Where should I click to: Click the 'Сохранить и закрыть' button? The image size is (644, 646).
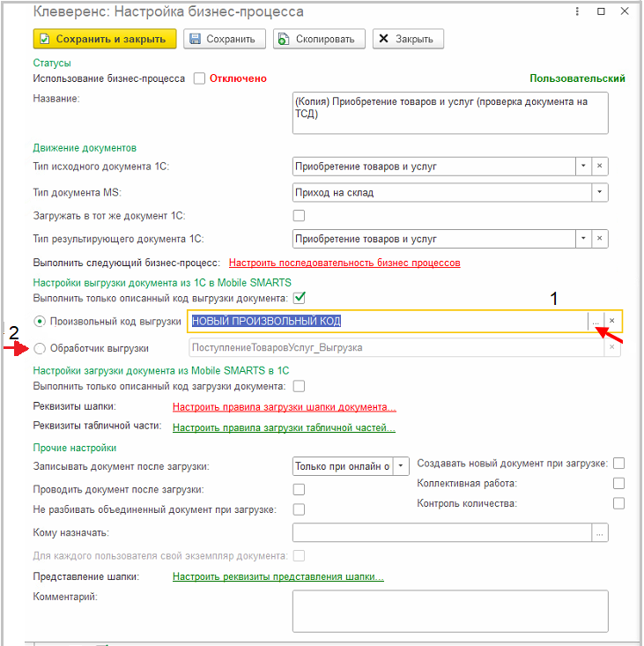click(105, 39)
